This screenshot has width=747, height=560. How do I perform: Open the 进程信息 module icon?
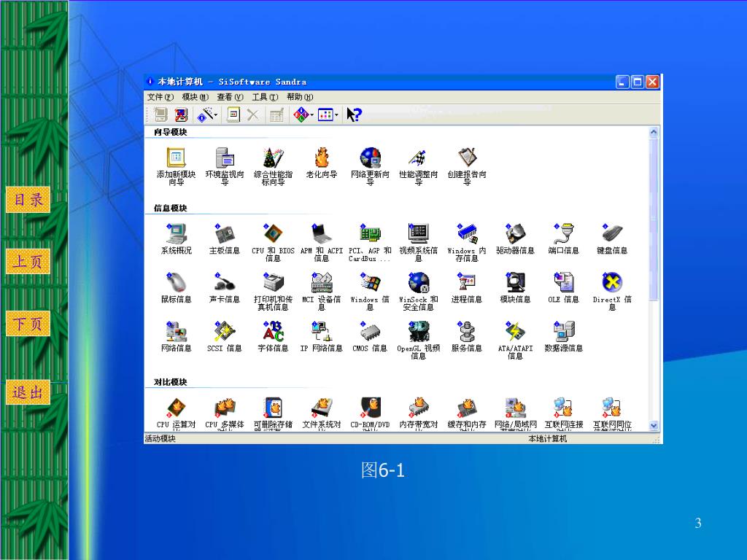[467, 283]
